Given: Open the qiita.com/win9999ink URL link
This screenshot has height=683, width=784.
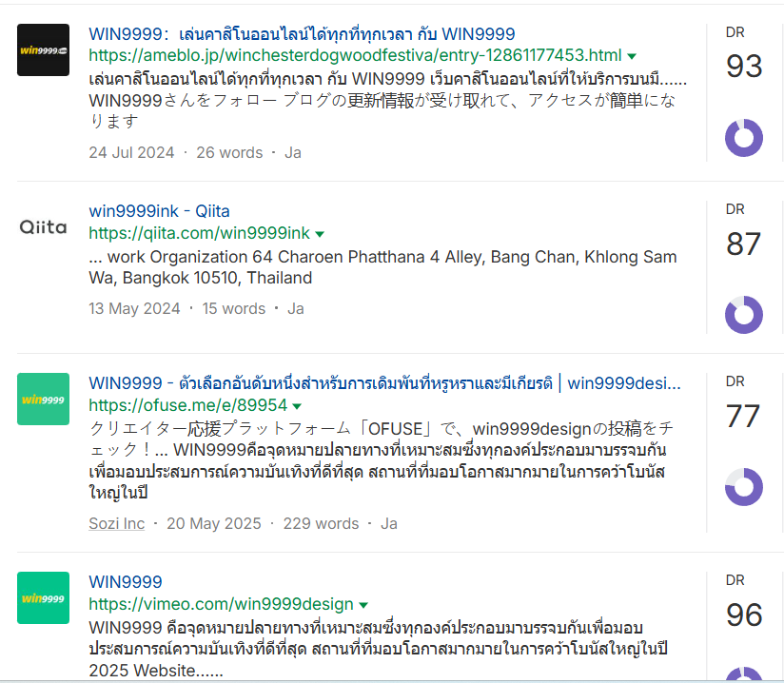Looking at the screenshot, I should (200, 233).
